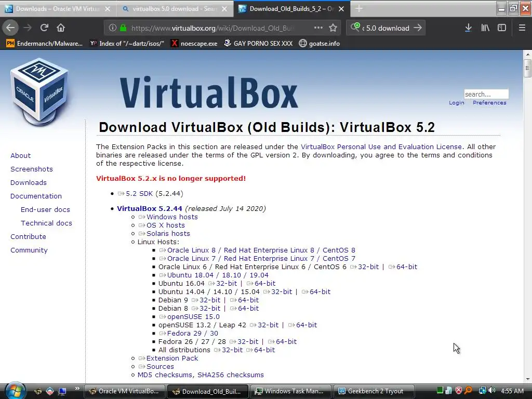The width and height of the screenshot is (532, 399).
Task: Open Screenshots in sidebar
Action: 32,169
